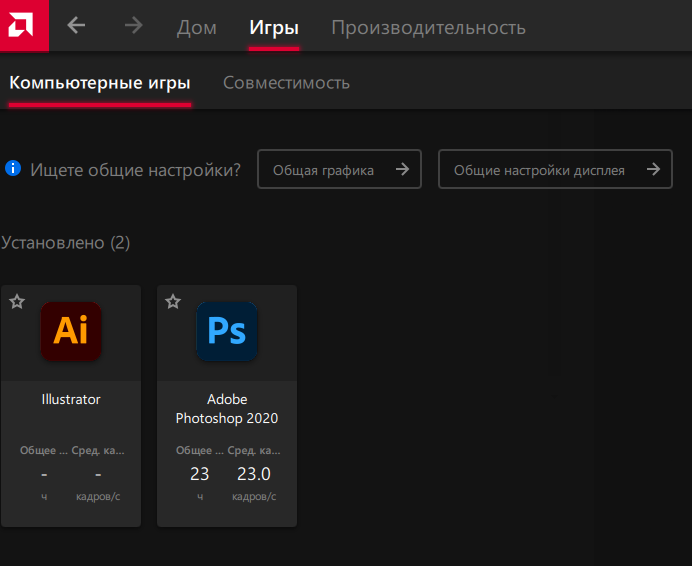Switch to the Игры tab
Viewport: 692px width, 566px height.
(x=274, y=27)
